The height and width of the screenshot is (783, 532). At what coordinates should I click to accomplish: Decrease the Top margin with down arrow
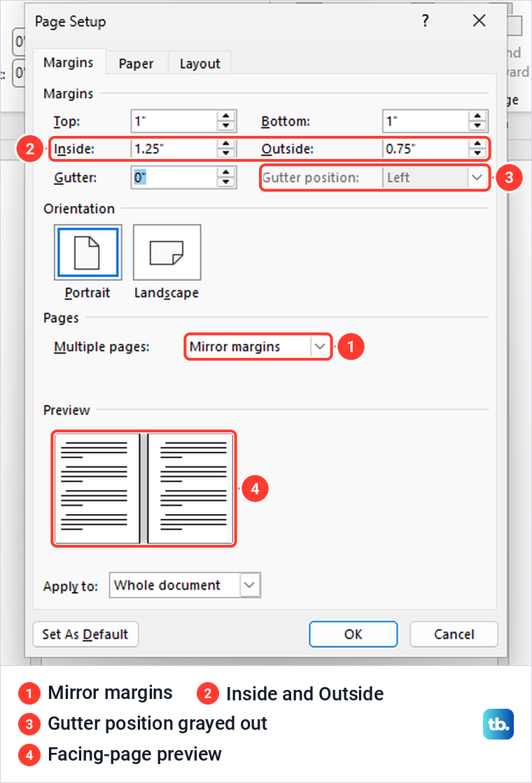point(226,126)
